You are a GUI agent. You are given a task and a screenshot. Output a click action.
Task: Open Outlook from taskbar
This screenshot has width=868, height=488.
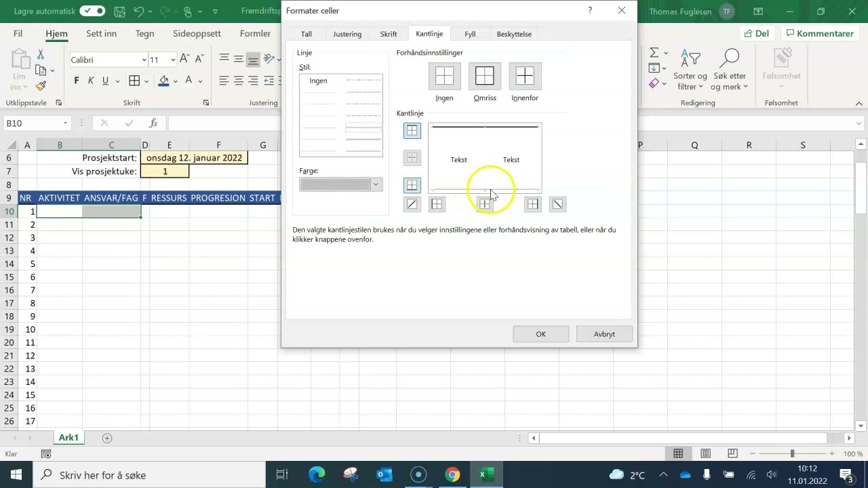pyautogui.click(x=384, y=475)
